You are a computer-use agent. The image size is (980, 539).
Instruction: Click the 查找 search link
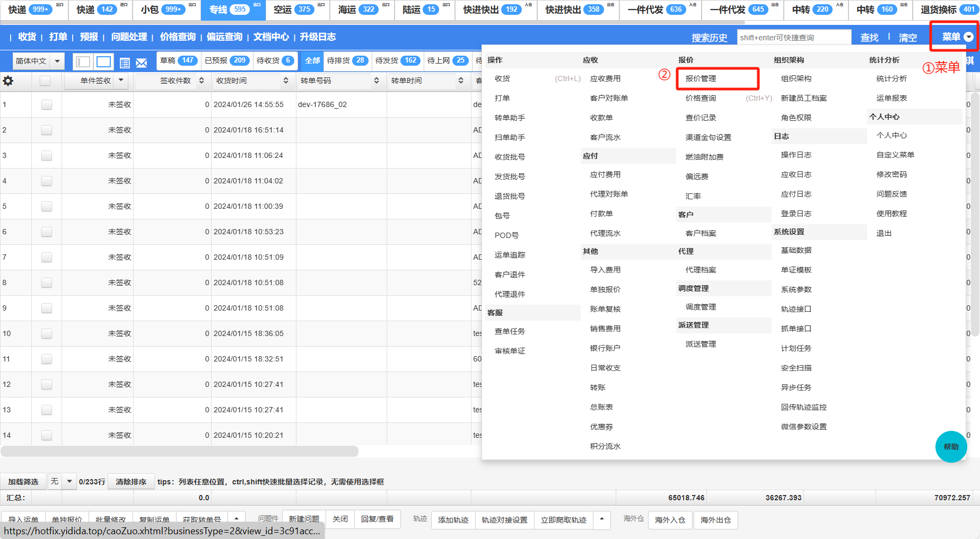[869, 38]
